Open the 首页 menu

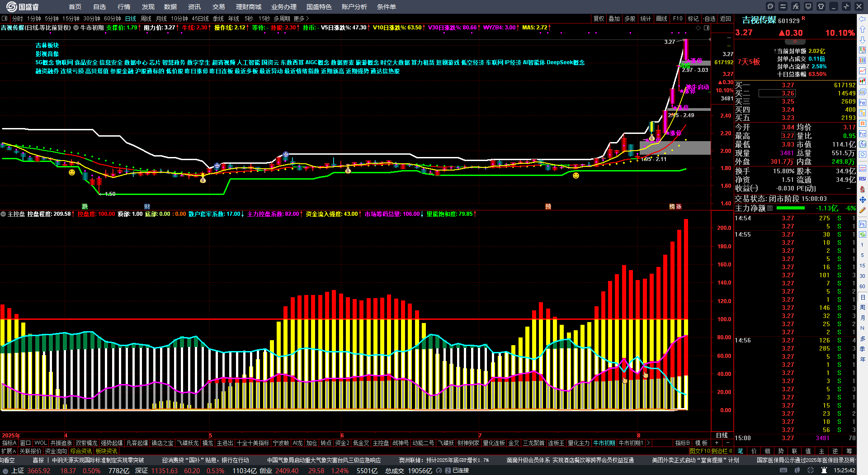pyautogui.click(x=75, y=7)
